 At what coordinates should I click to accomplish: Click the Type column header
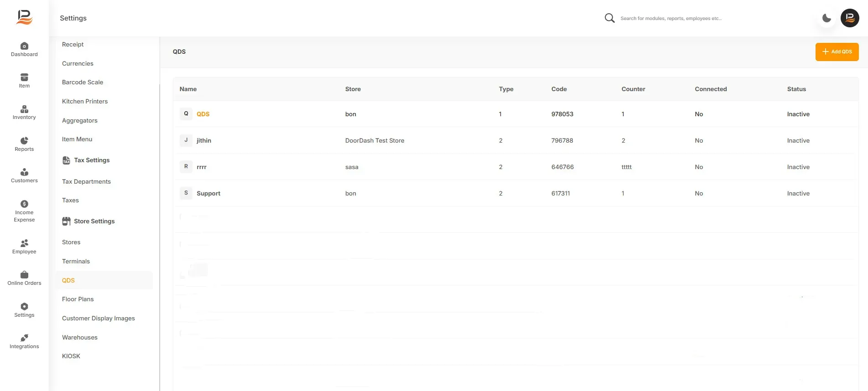(x=506, y=89)
